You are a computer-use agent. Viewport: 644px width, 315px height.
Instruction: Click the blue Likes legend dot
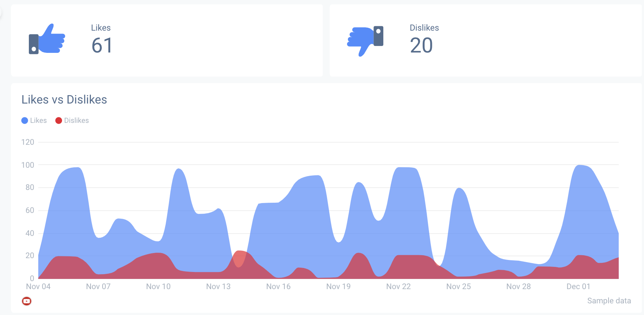coord(25,120)
